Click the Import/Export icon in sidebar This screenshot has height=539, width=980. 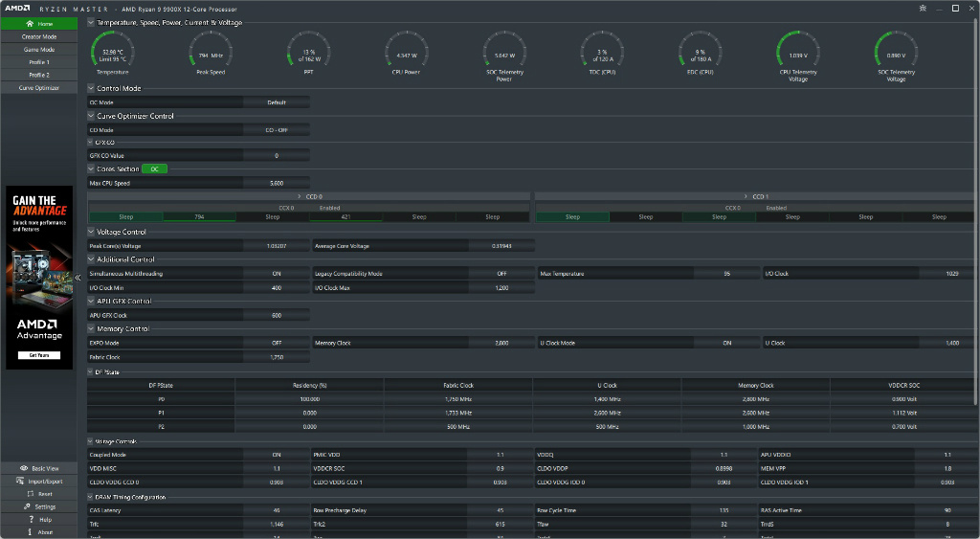(x=21, y=482)
